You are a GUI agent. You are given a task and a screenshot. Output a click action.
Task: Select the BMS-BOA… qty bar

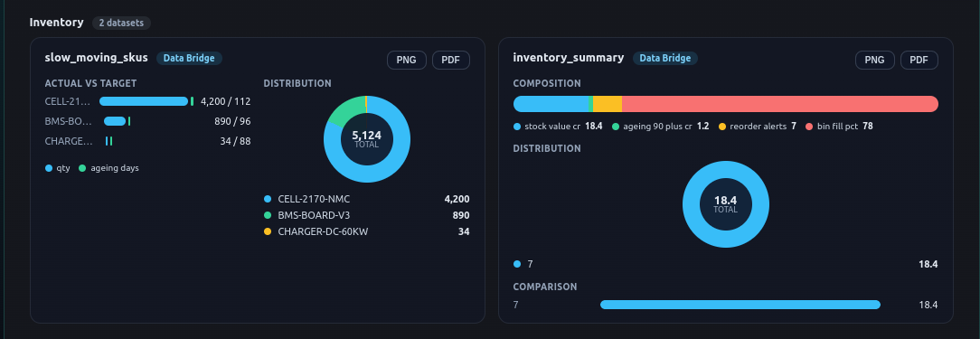coord(115,121)
